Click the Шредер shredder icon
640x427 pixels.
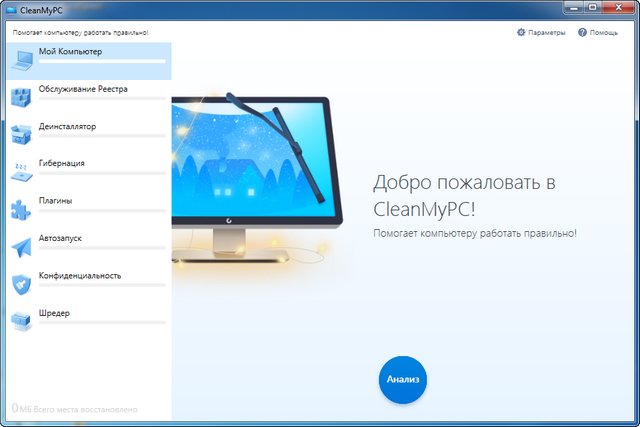point(21,321)
